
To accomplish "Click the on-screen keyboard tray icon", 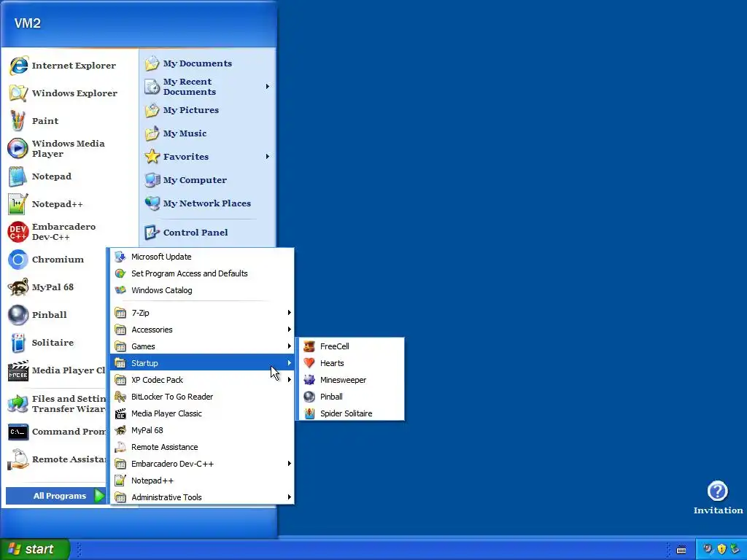I will pyautogui.click(x=681, y=550).
